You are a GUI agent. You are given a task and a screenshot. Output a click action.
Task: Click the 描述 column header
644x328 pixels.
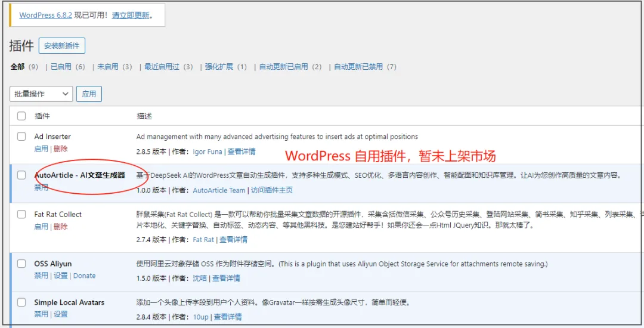144,116
